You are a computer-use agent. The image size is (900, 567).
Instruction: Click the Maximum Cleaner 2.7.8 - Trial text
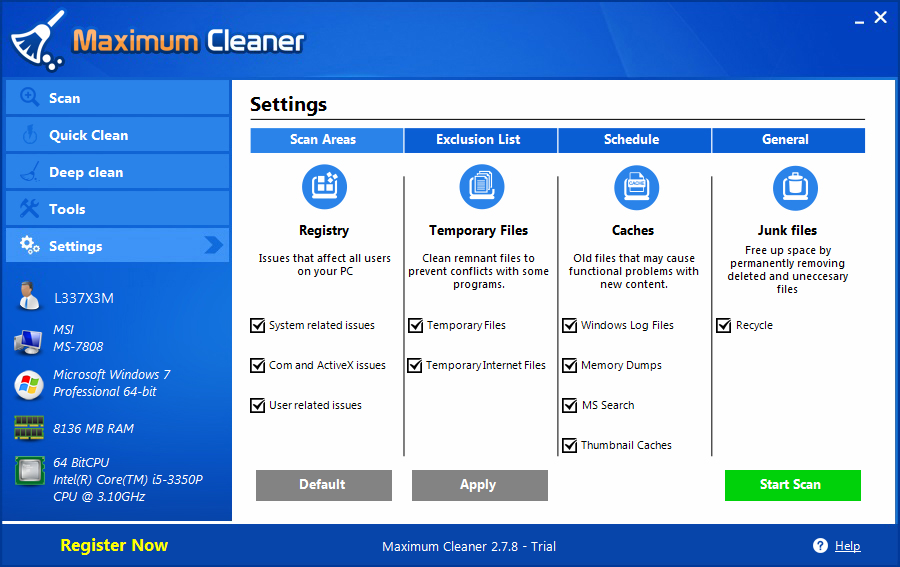point(469,546)
